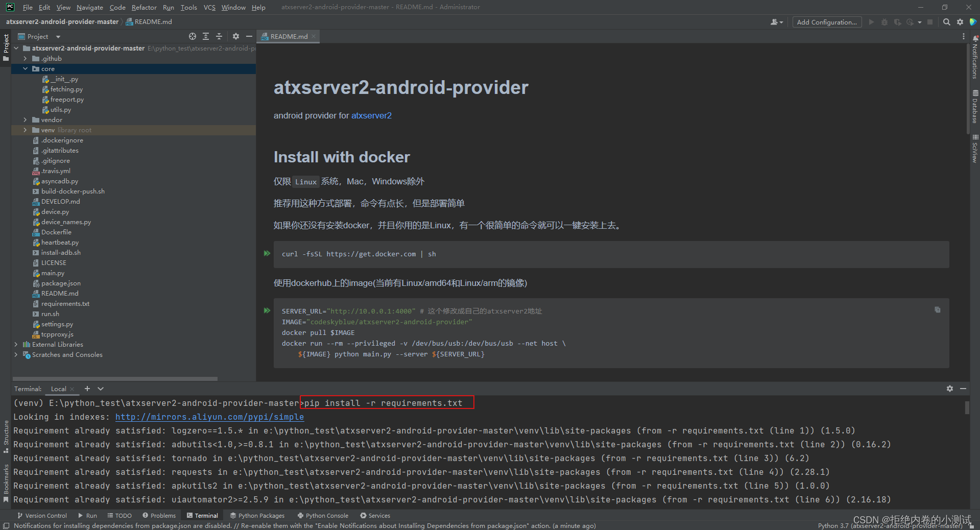Collapse the atxserver2-android-provider-master root node

[x=16, y=48]
